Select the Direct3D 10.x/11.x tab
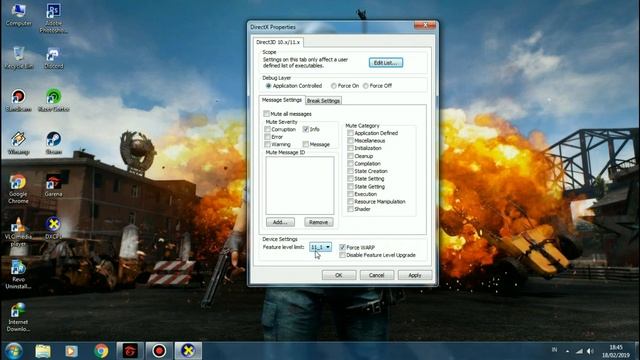 click(278, 42)
